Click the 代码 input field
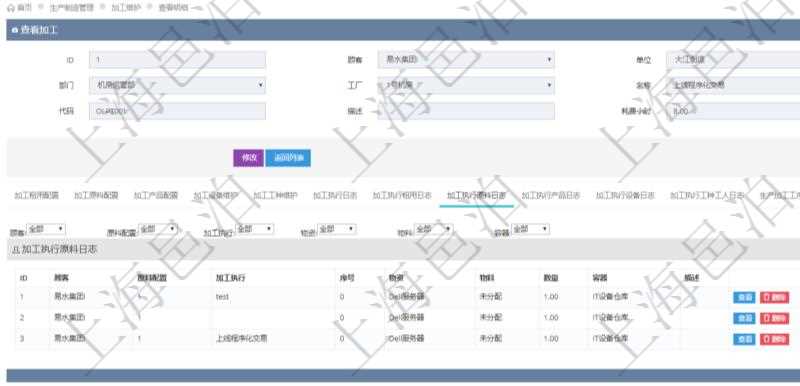Viewport: 800px width, 386px height. pyautogui.click(x=177, y=111)
